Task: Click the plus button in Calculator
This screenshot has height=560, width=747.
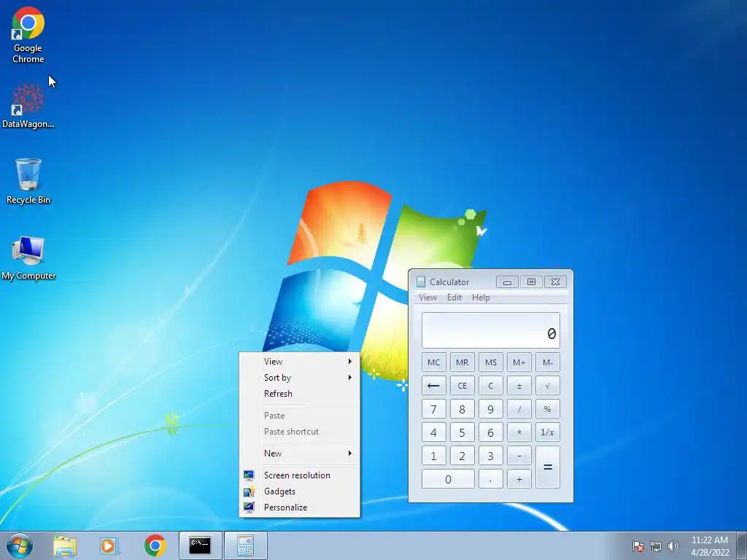Action: (x=519, y=479)
